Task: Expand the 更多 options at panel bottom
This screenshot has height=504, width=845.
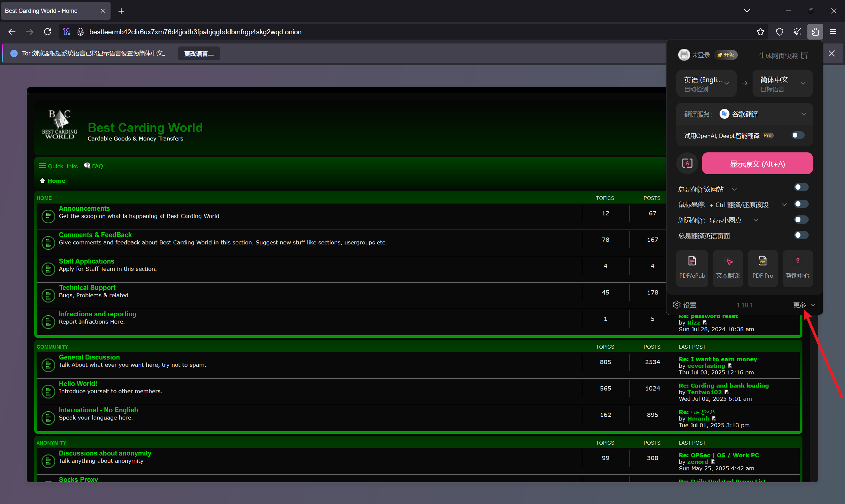Action: click(804, 305)
